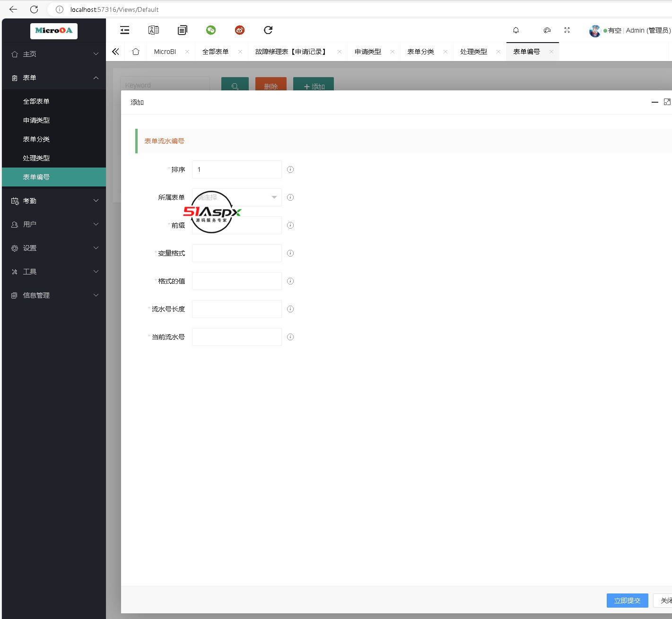The width and height of the screenshot is (672, 619).
Task: Close the 表单编号 tab
Action: tap(551, 52)
